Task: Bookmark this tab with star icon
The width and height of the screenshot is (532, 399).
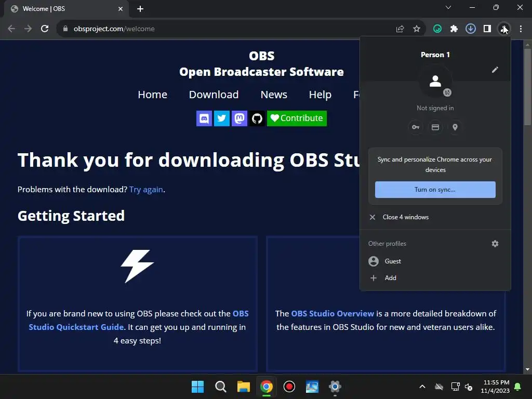Action: pos(417,29)
